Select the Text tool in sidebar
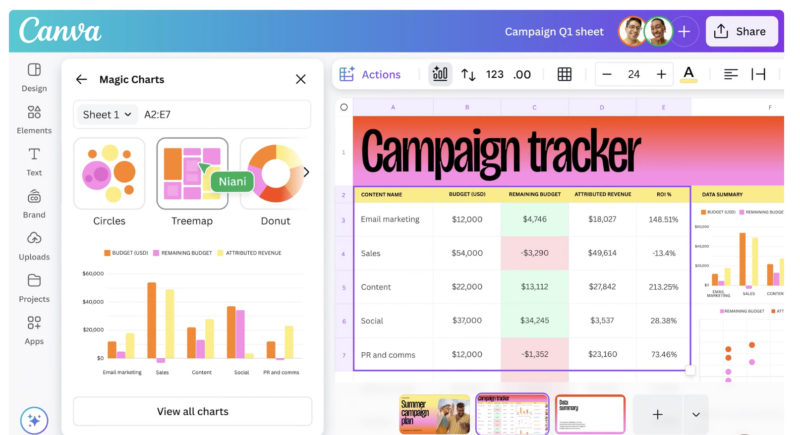Viewport: 800px width, 435px height. click(x=34, y=162)
